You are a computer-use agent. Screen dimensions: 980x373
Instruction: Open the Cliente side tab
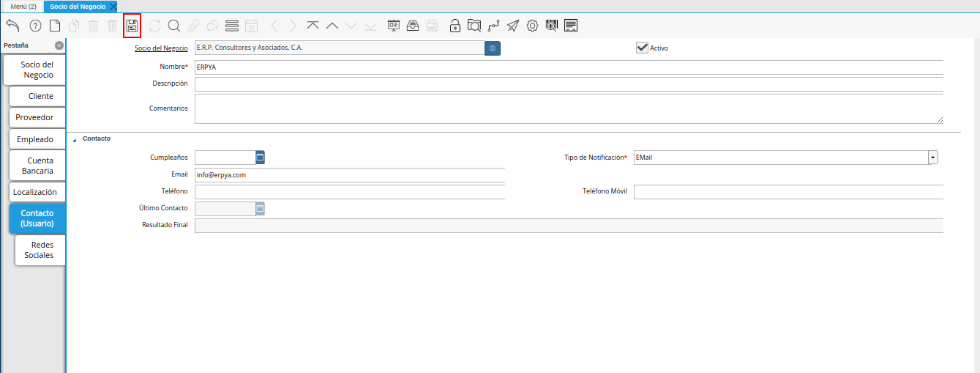point(37,96)
